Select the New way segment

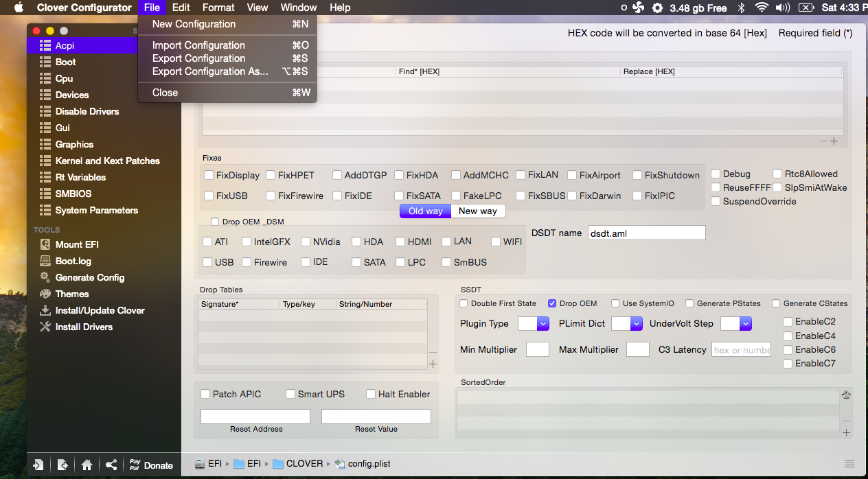[x=478, y=211]
